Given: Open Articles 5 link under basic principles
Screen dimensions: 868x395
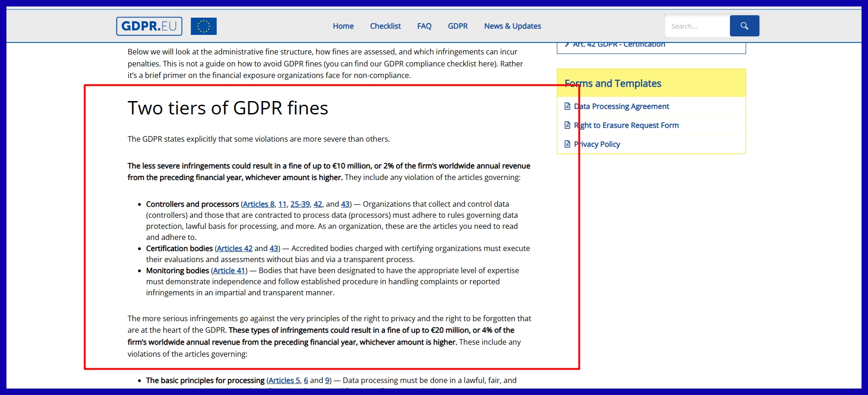Looking at the screenshot, I should pos(284,380).
